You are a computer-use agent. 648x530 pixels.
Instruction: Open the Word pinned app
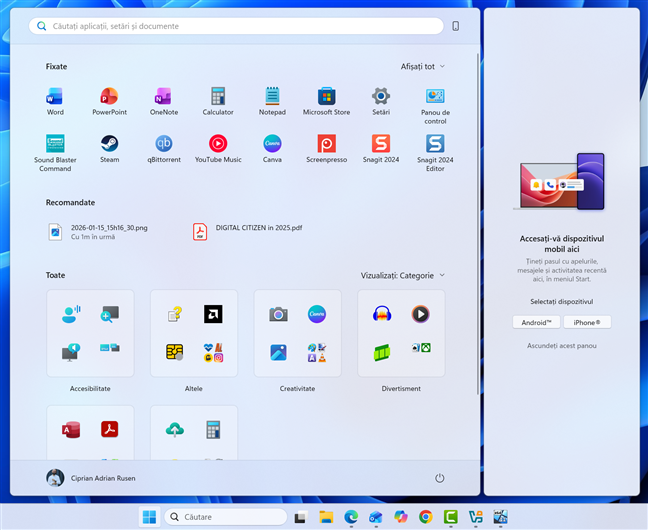[x=55, y=102]
